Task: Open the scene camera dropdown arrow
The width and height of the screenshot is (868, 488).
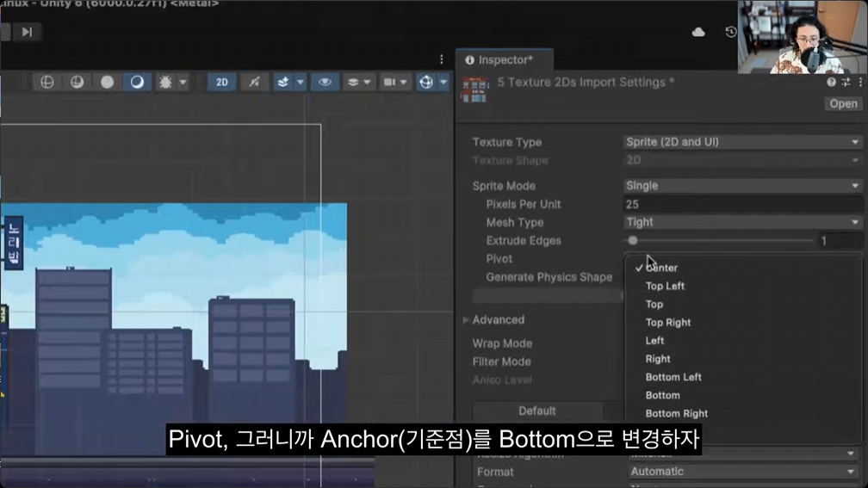Action: click(404, 83)
